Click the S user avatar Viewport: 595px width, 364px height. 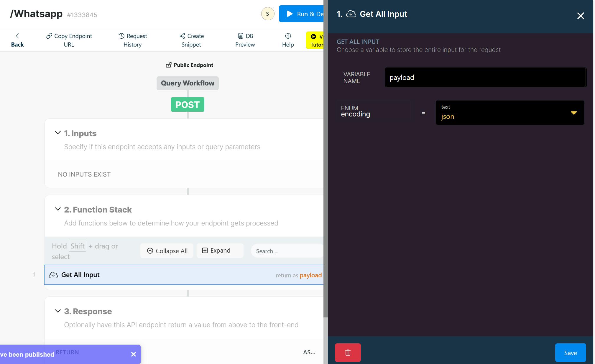point(267,14)
